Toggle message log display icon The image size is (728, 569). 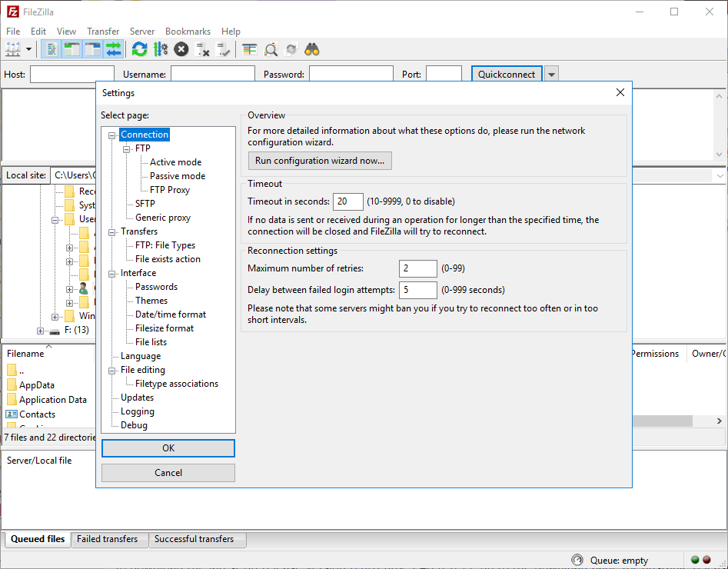coord(52,49)
